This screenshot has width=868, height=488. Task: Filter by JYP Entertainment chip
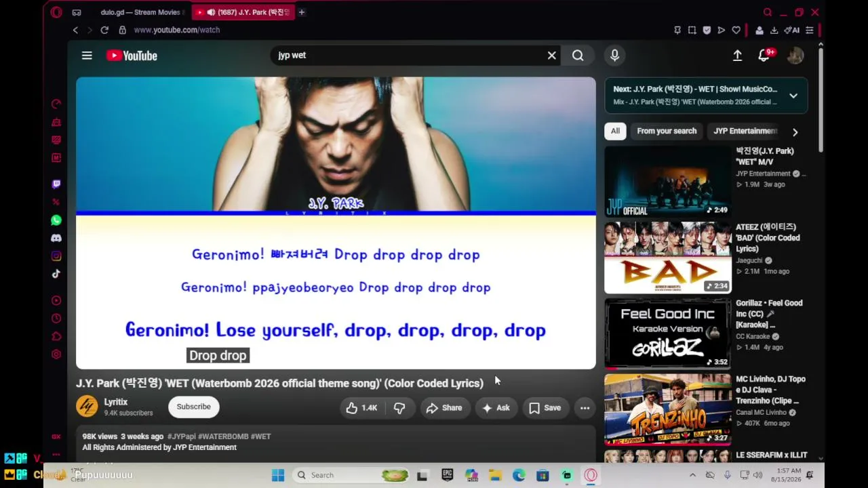[745, 131]
